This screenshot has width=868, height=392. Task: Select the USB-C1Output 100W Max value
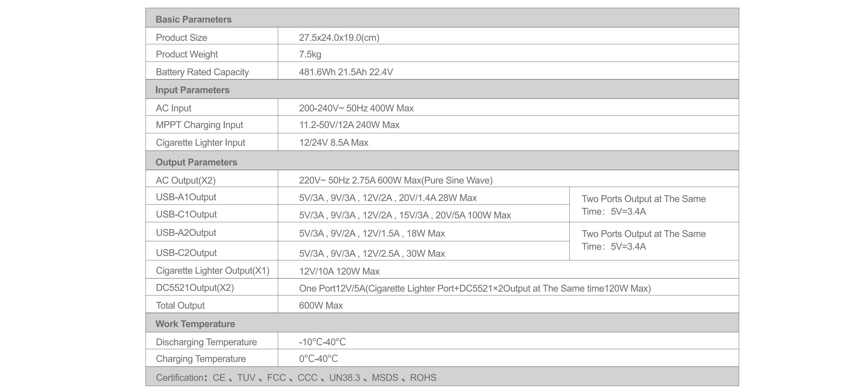pyautogui.click(x=405, y=215)
